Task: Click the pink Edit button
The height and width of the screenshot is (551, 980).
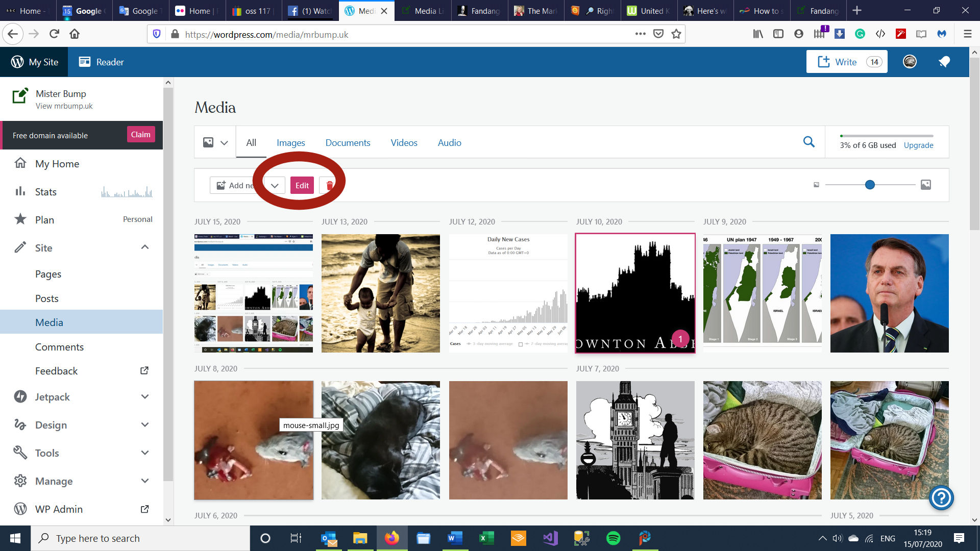Action: [x=302, y=185]
